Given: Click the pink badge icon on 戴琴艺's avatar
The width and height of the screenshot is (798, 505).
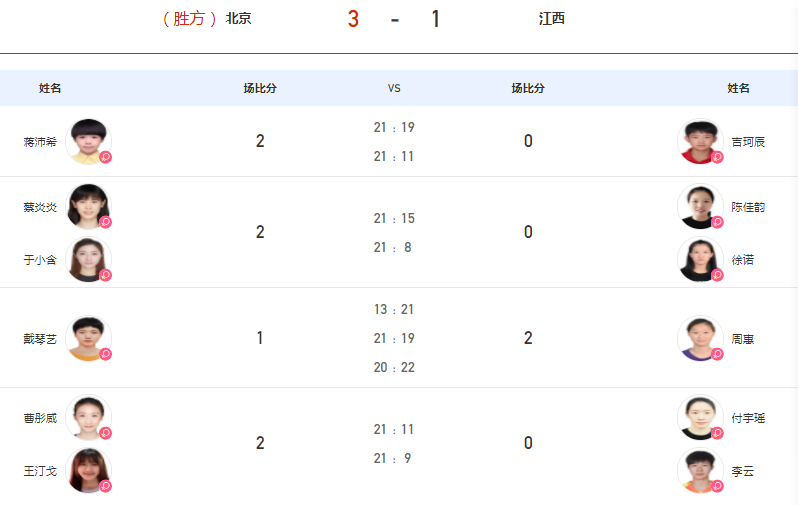Looking at the screenshot, I should coord(106,354).
